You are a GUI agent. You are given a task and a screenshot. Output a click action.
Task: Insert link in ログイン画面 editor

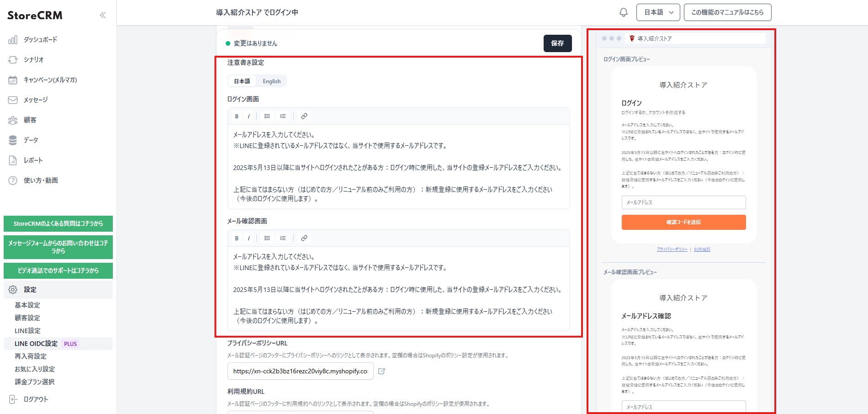click(304, 116)
